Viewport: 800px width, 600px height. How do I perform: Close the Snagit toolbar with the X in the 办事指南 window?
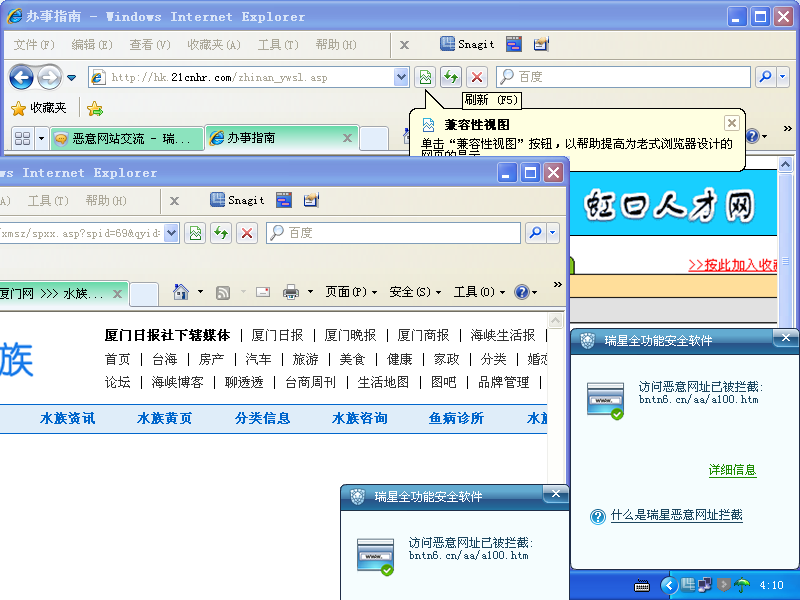coord(404,45)
